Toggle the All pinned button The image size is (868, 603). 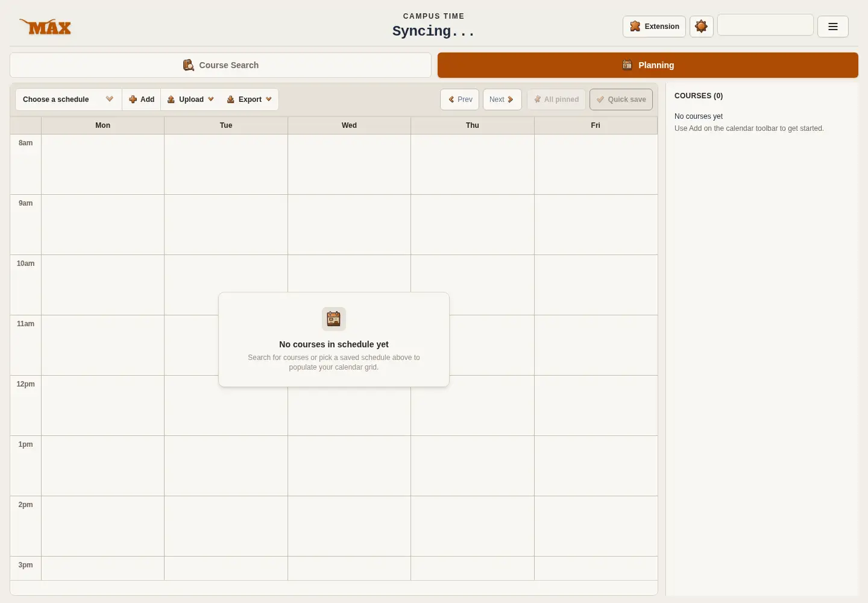[556, 99]
